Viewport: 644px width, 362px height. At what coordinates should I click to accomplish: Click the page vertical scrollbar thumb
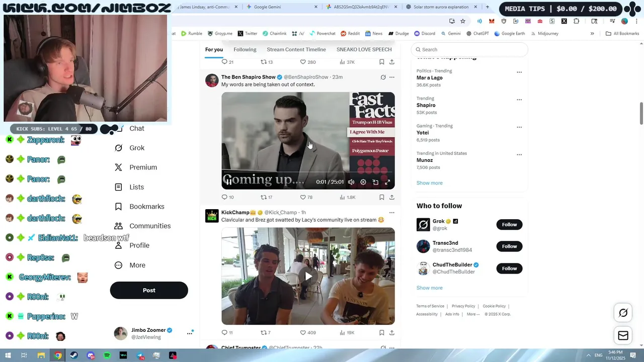click(x=641, y=113)
